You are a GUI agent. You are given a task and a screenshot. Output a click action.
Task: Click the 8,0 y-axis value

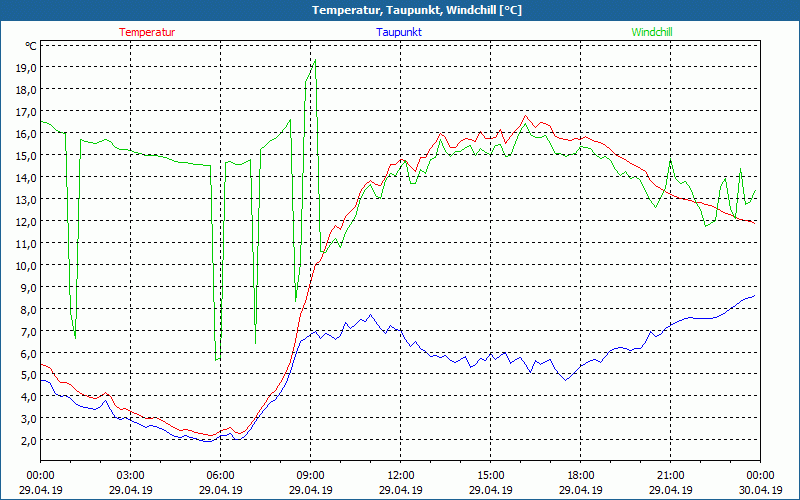point(29,309)
